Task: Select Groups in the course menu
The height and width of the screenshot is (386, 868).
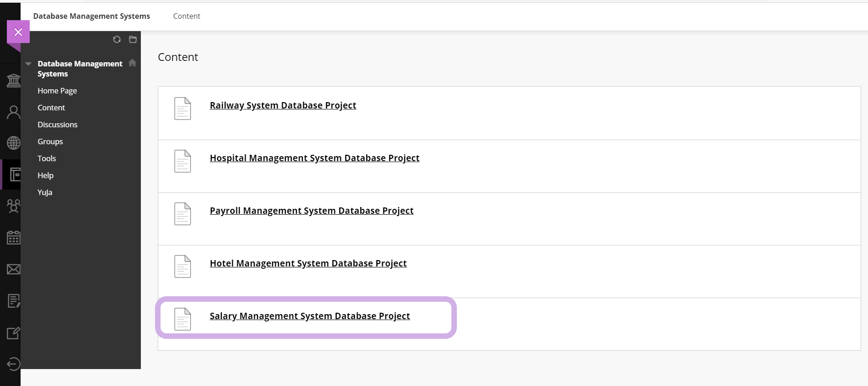Action: point(50,141)
